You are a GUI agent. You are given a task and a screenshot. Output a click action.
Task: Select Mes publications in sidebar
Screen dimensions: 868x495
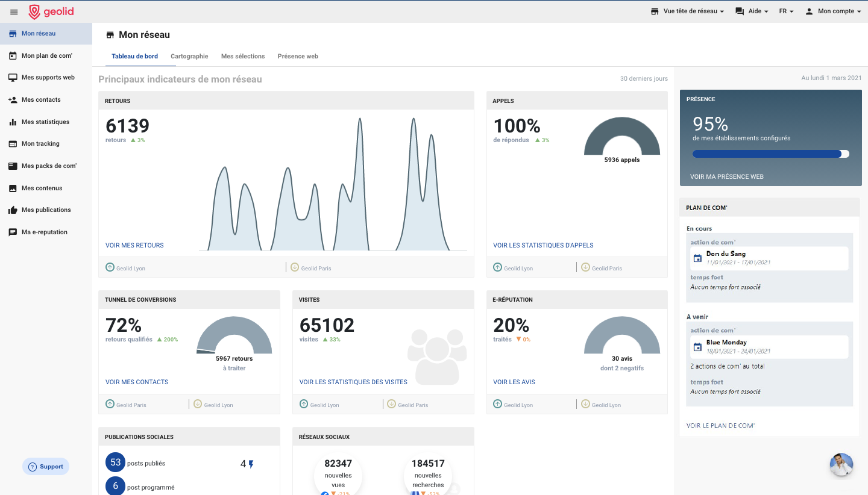(46, 210)
